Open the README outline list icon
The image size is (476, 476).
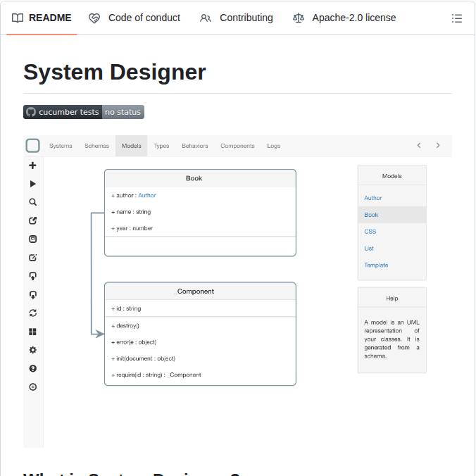point(456,18)
